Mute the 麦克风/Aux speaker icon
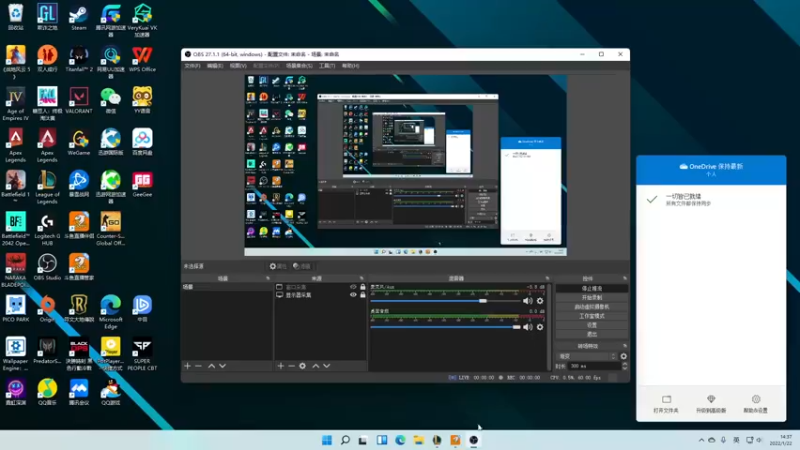The image size is (800, 450). coord(528,301)
